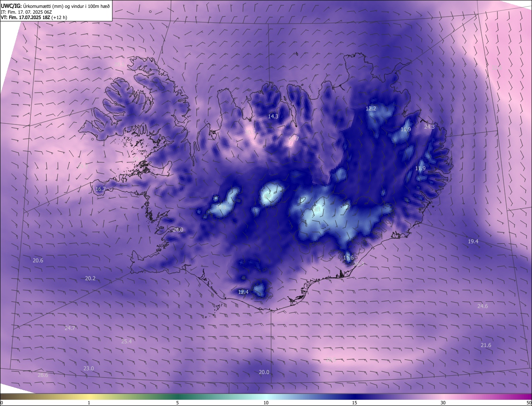Select the map value 20.2
532x406 pixels.
click(90, 279)
